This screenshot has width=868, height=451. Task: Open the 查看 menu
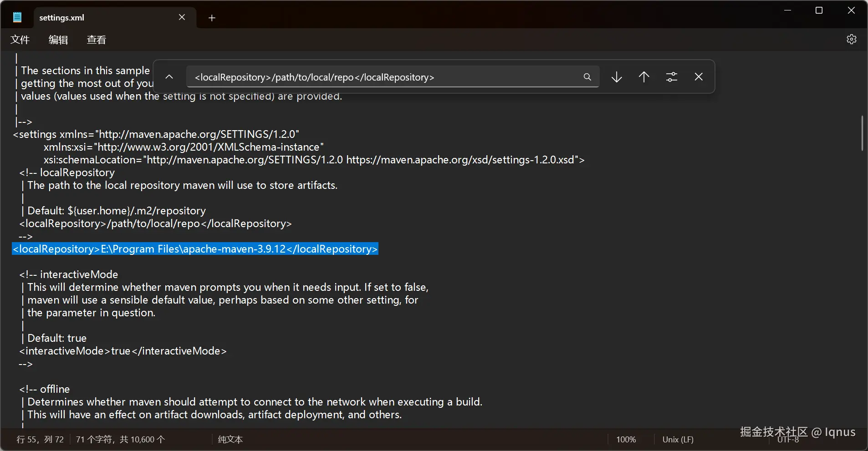97,40
